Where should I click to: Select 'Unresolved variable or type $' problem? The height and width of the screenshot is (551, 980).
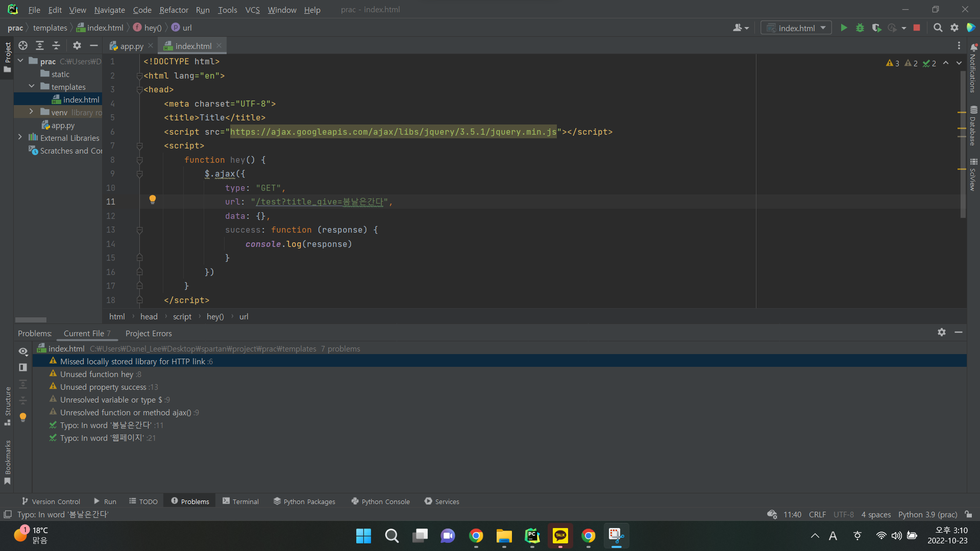(111, 399)
